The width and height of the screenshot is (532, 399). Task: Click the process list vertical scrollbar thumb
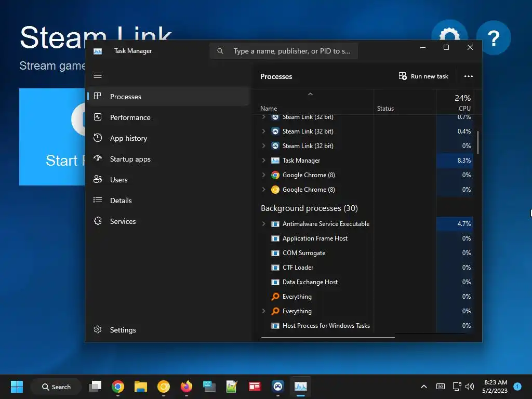(478, 142)
